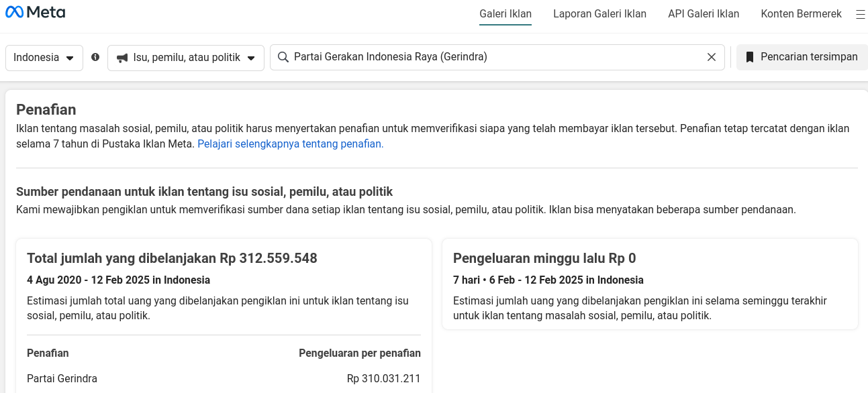Click Pengeluaran per penafian column header
The width and height of the screenshot is (868, 393).
tap(360, 353)
